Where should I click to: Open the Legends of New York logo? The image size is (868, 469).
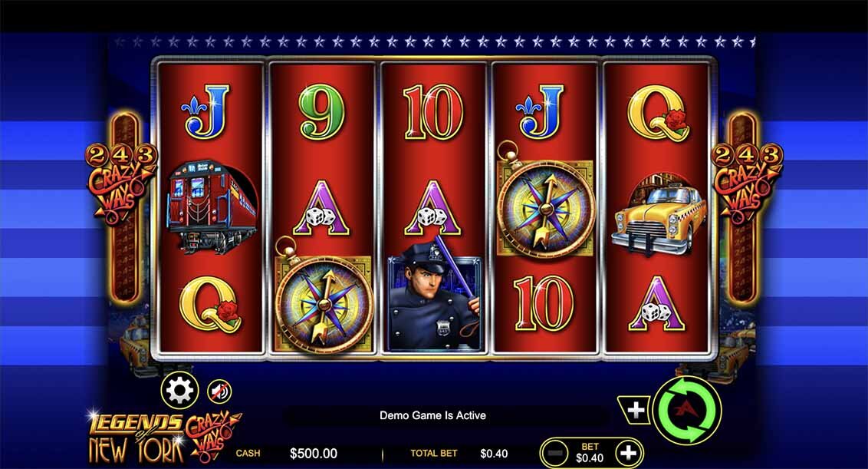pyautogui.click(x=164, y=438)
